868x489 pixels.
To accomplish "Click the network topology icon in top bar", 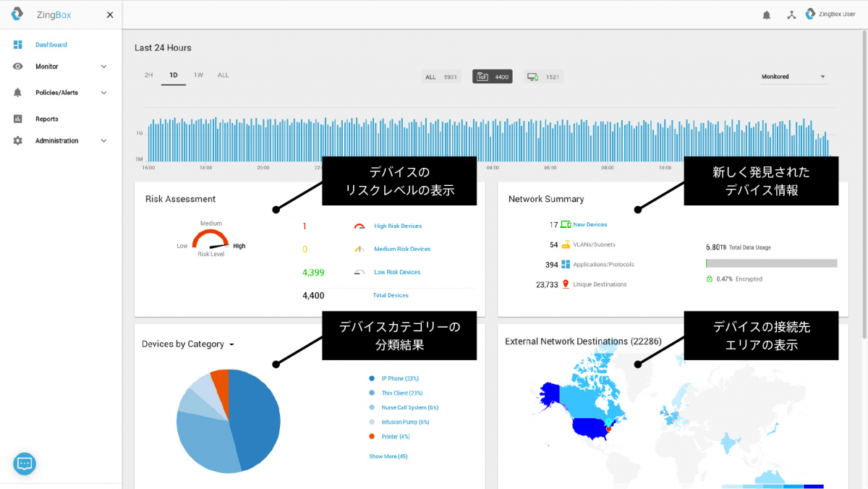I will point(791,14).
